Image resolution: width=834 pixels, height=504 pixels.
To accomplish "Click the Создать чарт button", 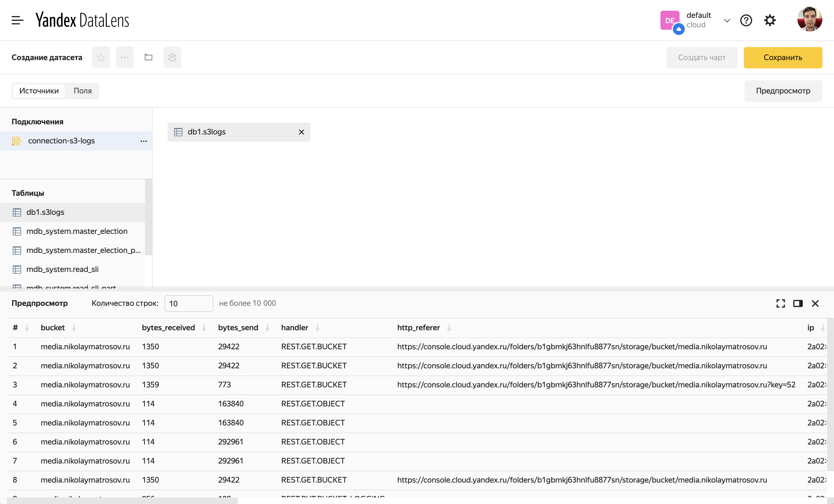I will (x=702, y=57).
